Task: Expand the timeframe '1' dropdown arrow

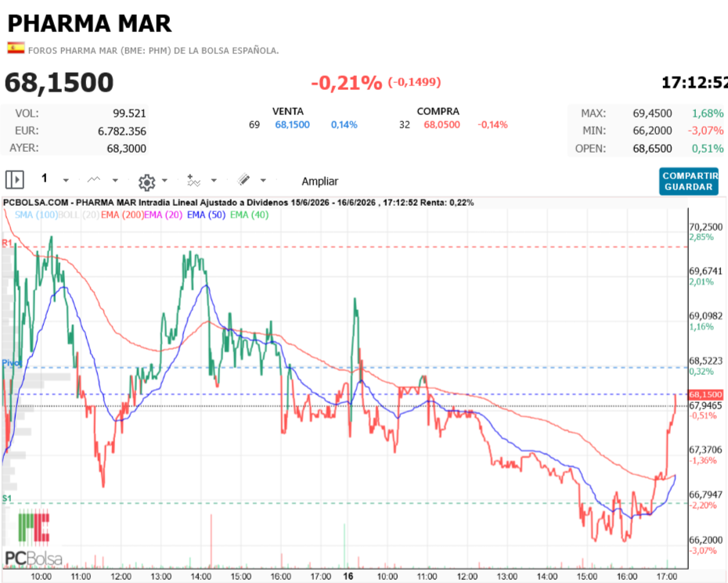Action: pos(66,180)
